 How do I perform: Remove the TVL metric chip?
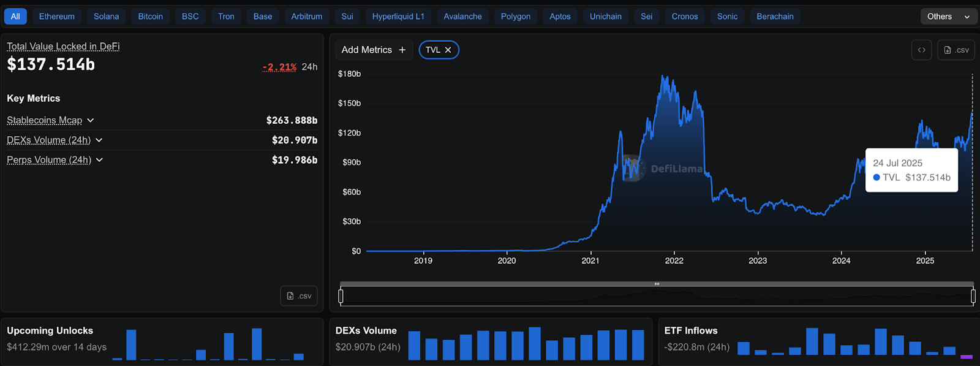pos(448,50)
